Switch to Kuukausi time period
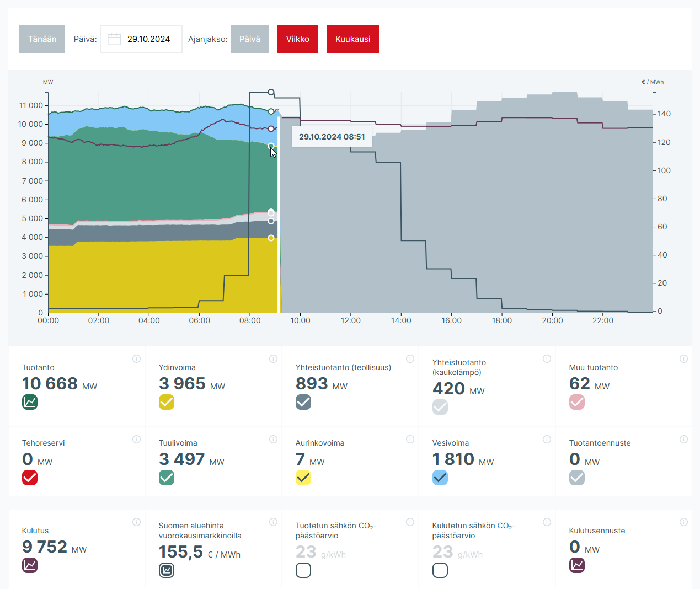700x589 pixels. (352, 39)
